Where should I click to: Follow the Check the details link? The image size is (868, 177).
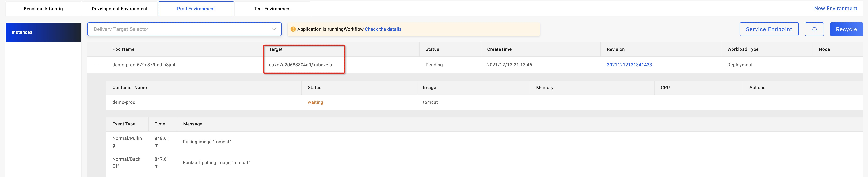pos(383,29)
